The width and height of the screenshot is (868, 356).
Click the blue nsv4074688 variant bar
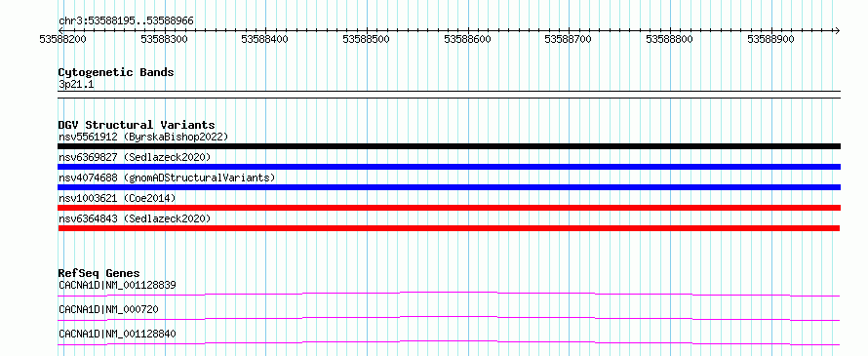449,187
